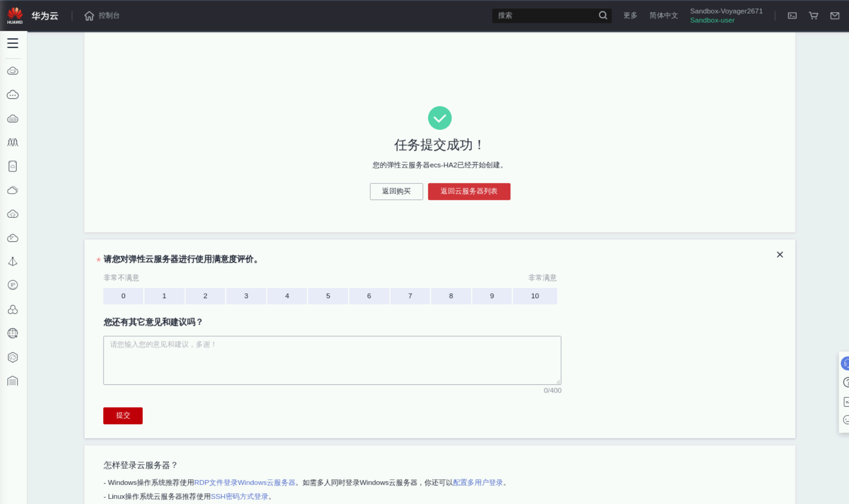Click the 华为云 brand name text
849x504 pixels.
[45, 16]
